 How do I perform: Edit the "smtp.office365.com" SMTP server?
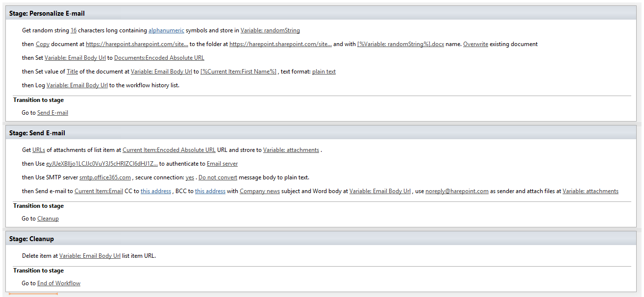click(105, 177)
